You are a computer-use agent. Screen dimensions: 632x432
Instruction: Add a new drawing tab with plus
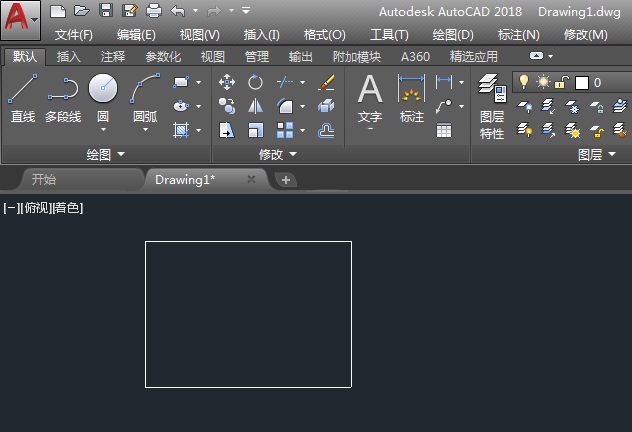tap(286, 180)
